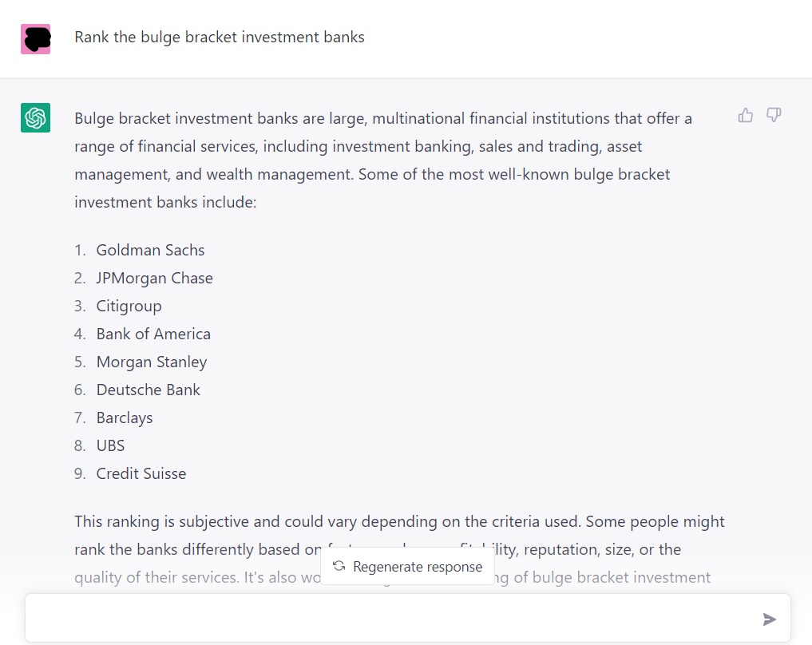Click the Goldman Sachs list item
This screenshot has height=645, width=812.
coord(150,250)
